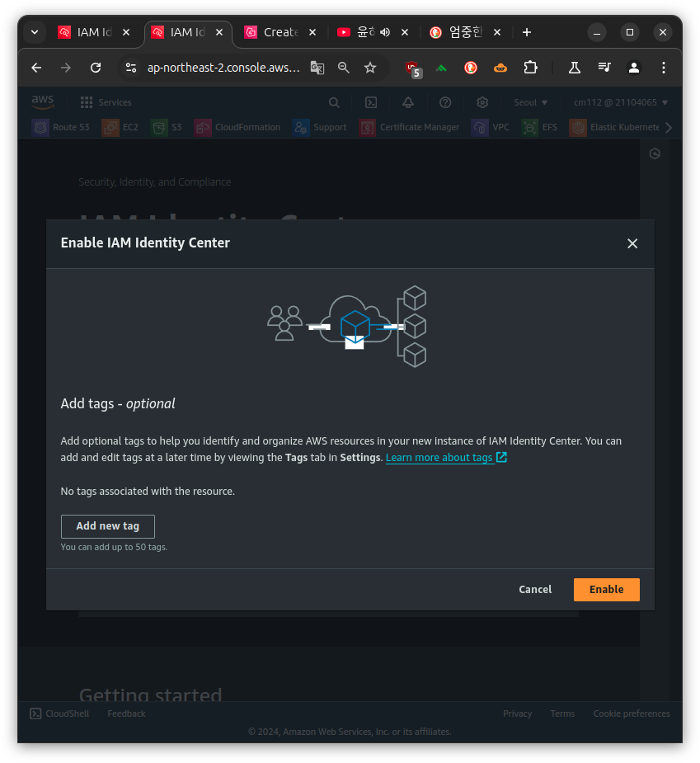
Task: Open CloudFormation favorite shortcut
Action: [x=237, y=128]
